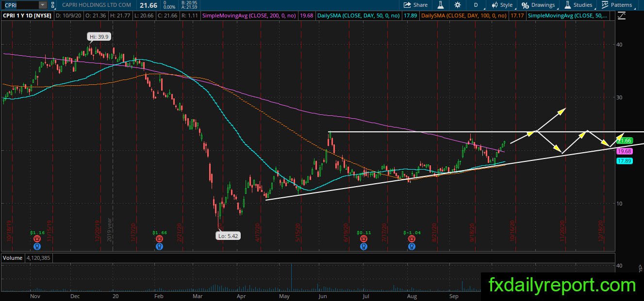Click the flask quick studies icon
This screenshot has height=301, width=644.
[441, 5]
